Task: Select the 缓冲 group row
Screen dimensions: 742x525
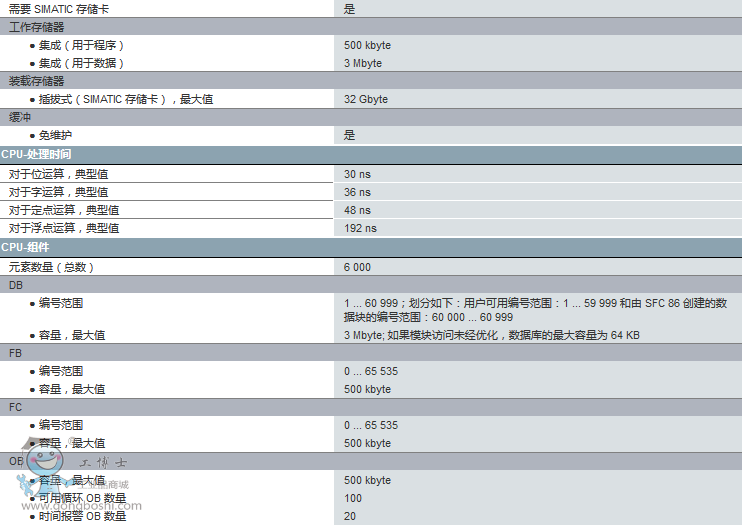Action: (x=20, y=117)
